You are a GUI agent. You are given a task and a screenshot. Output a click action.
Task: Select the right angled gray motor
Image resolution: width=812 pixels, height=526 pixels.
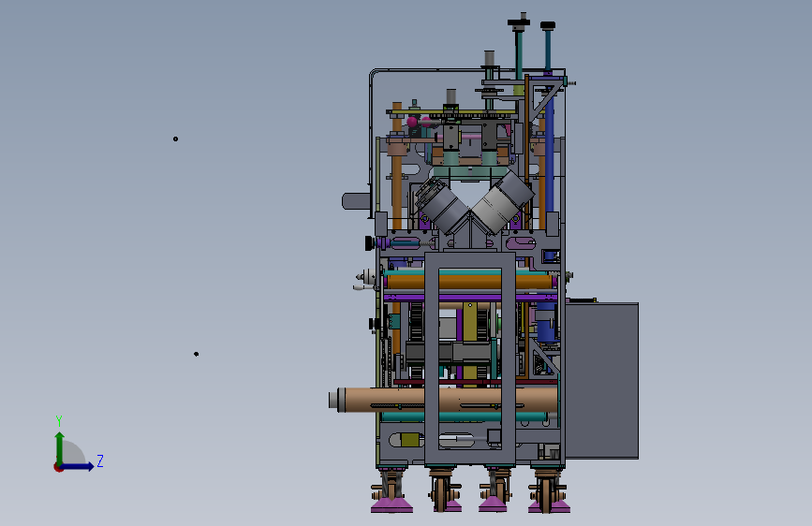[x=502, y=202]
